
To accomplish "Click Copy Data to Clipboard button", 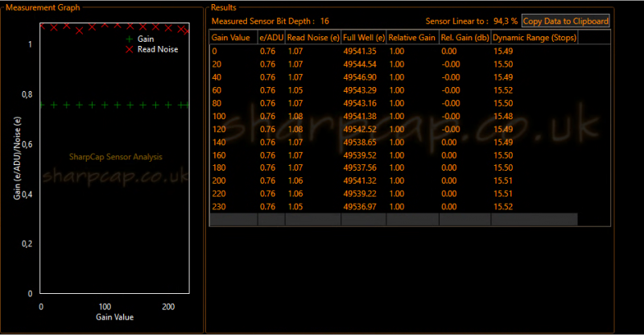I will click(566, 21).
